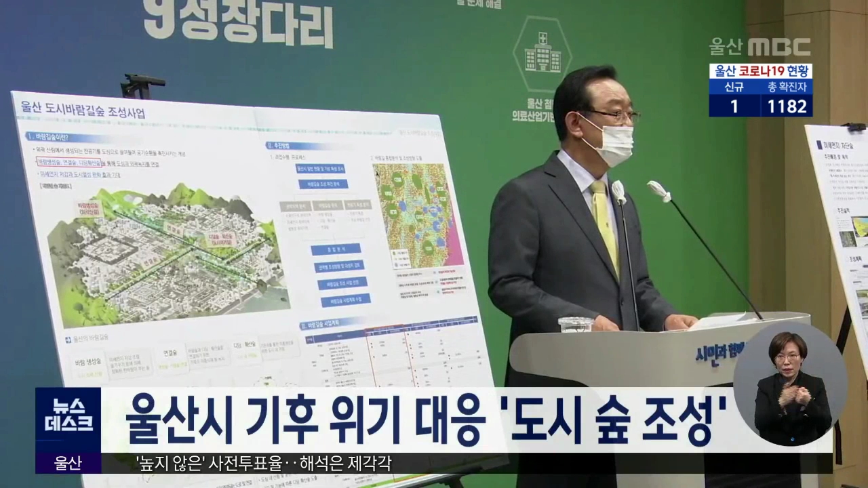Image resolution: width=868 pixels, height=488 pixels.
Task: Click the ticker text about 사전투표율
Action: [x=264, y=464]
